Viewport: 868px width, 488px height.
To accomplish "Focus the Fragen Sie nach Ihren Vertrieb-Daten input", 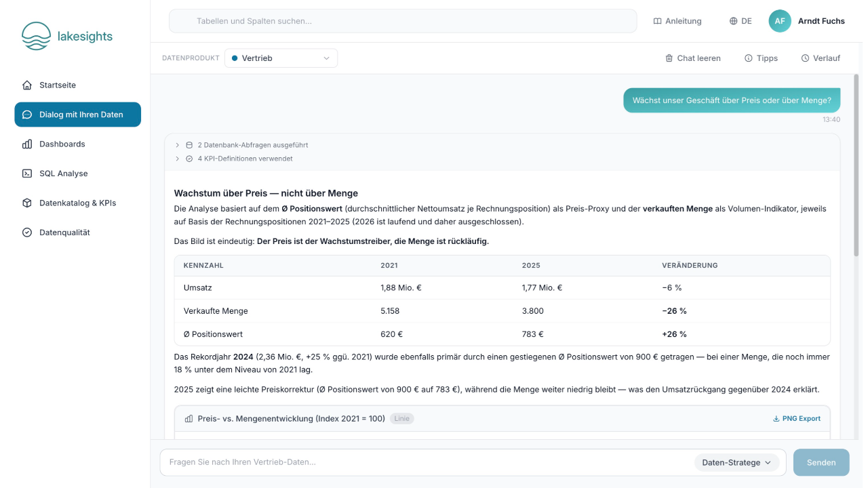I will tap(427, 462).
